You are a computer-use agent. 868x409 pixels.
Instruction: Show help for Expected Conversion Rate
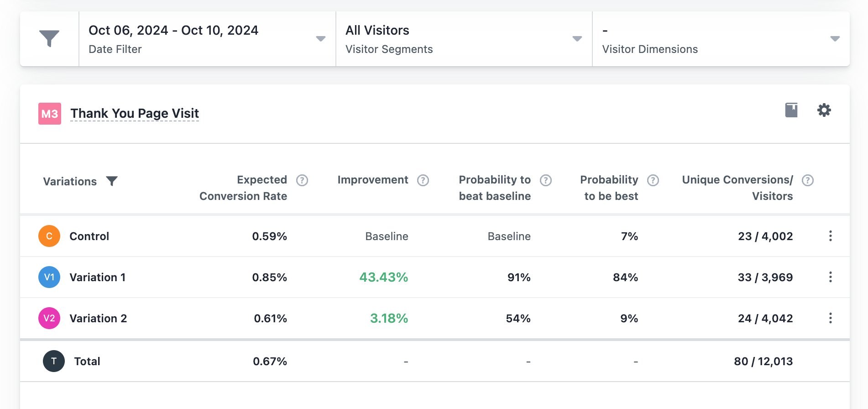(302, 180)
